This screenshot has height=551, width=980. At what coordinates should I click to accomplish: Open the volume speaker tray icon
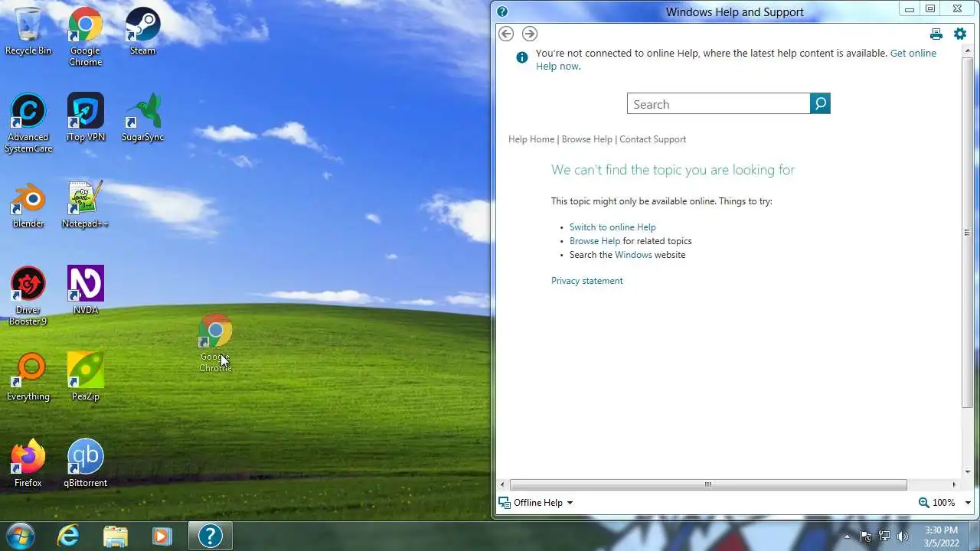point(903,536)
